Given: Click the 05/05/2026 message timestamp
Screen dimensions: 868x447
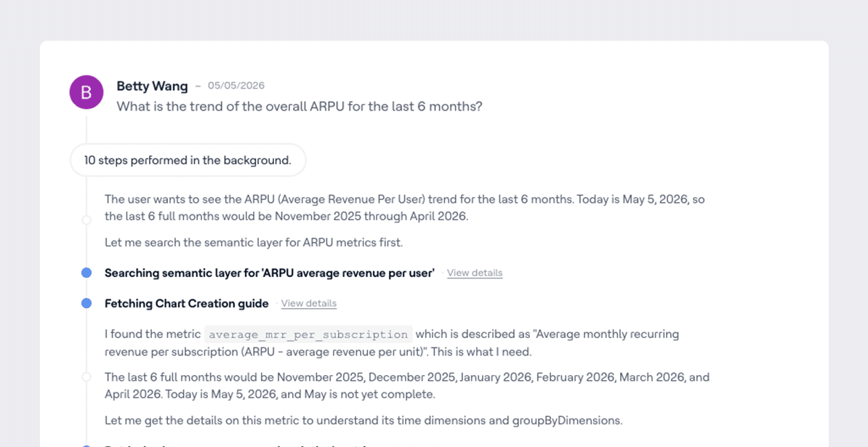Looking at the screenshot, I should point(236,86).
